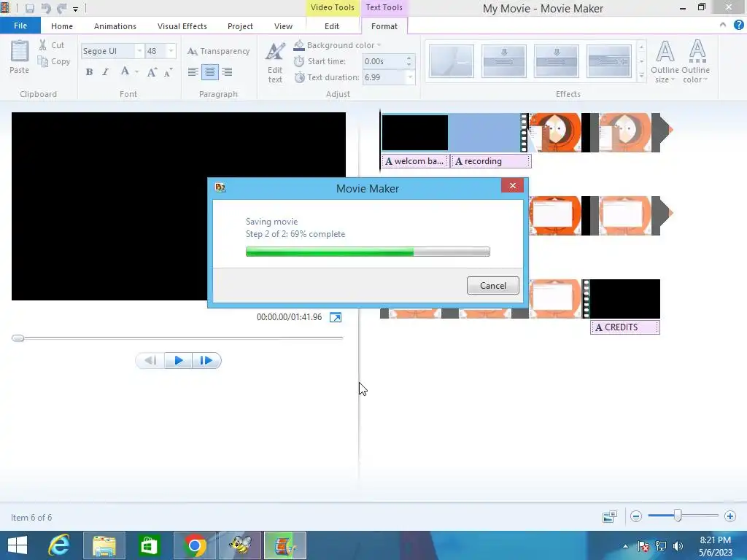Open the Background color dropdown
Viewport: 747px width, 560px height.
tap(337, 45)
